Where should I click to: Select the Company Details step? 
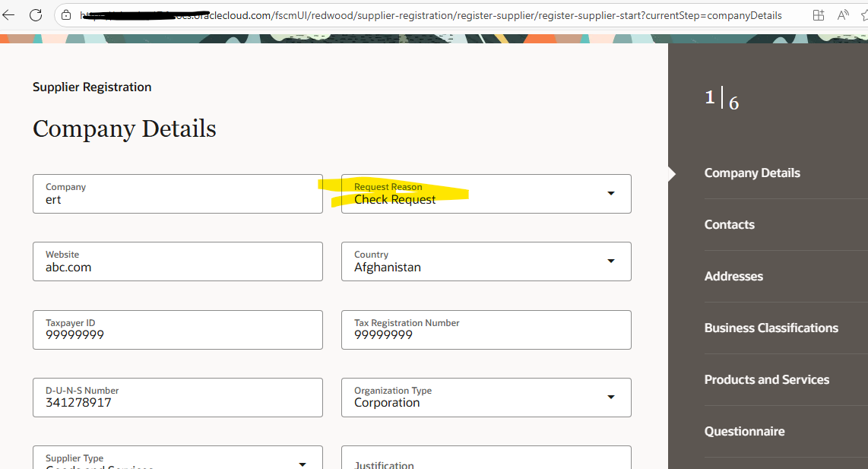(752, 173)
